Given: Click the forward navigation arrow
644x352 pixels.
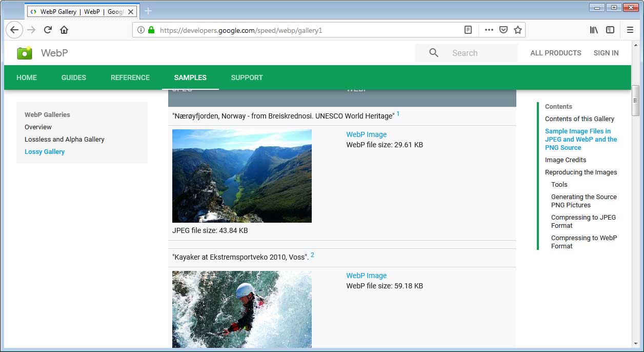Looking at the screenshot, I should (31, 30).
